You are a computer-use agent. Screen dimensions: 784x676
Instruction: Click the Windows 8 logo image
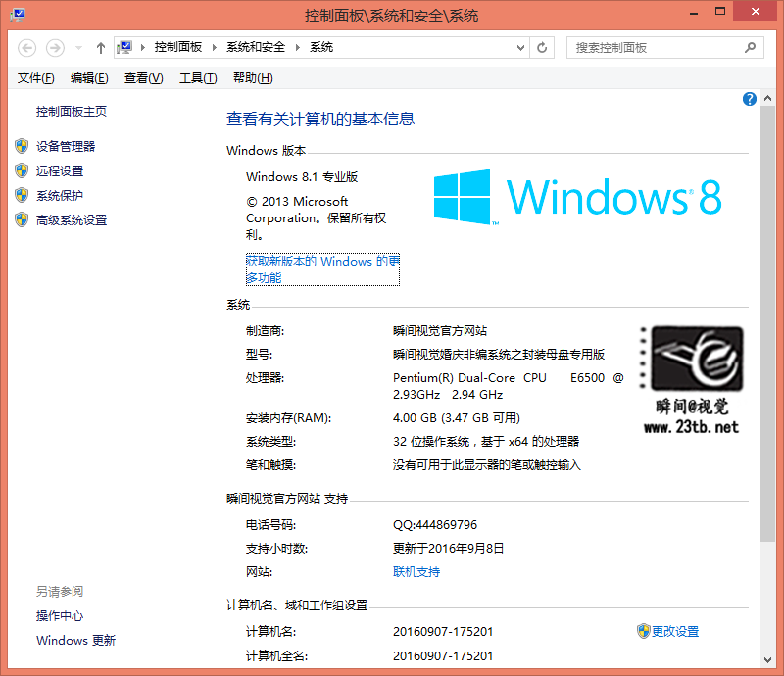point(577,197)
